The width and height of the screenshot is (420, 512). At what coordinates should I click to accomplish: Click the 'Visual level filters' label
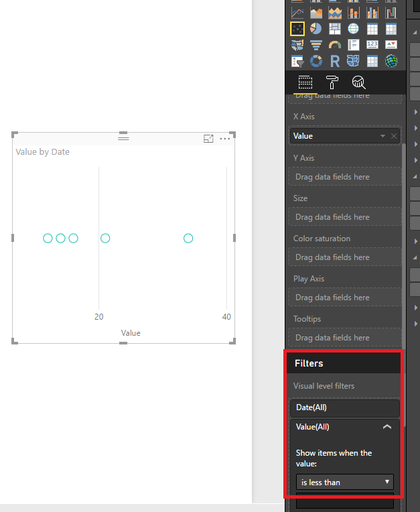coord(324,385)
